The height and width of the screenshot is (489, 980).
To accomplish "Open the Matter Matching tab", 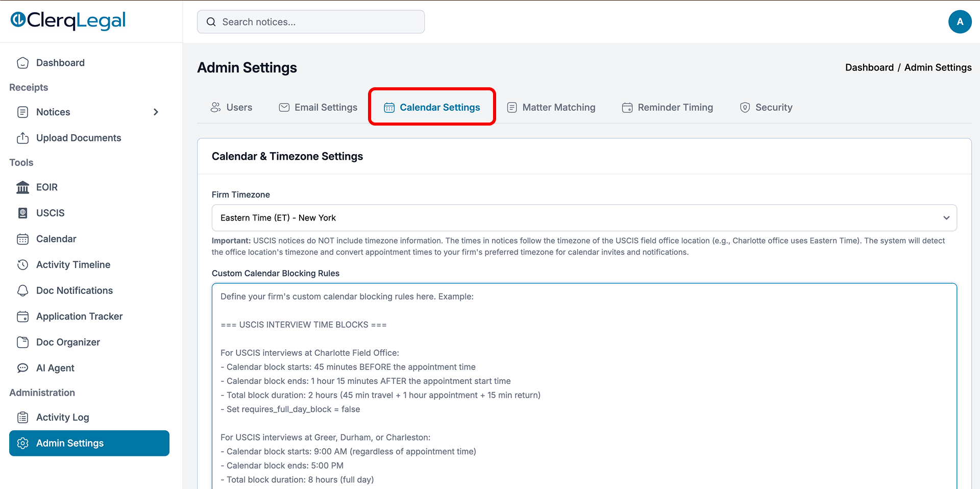I will tap(551, 108).
